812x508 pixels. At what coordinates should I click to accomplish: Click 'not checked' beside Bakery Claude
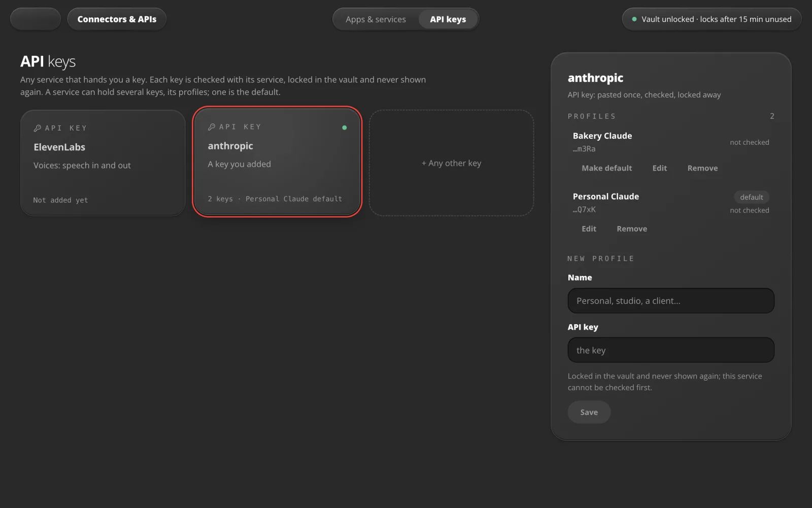tap(749, 142)
